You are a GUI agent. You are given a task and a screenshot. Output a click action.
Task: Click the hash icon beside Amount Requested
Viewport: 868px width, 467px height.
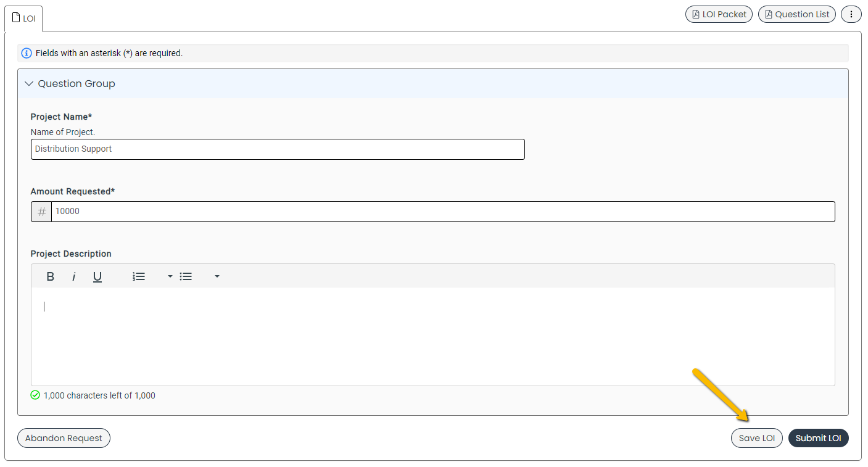(x=41, y=211)
